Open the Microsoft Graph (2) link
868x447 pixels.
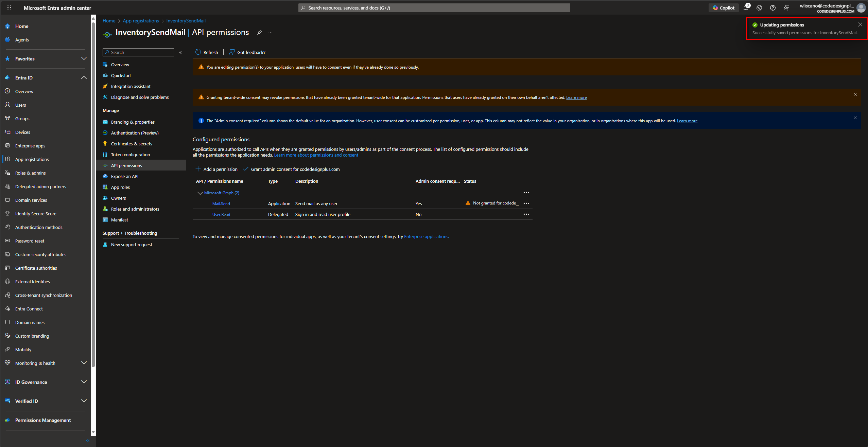point(222,193)
